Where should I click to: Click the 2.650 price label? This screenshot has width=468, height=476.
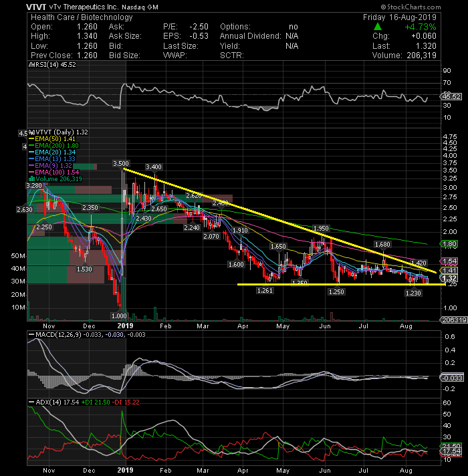(159, 209)
